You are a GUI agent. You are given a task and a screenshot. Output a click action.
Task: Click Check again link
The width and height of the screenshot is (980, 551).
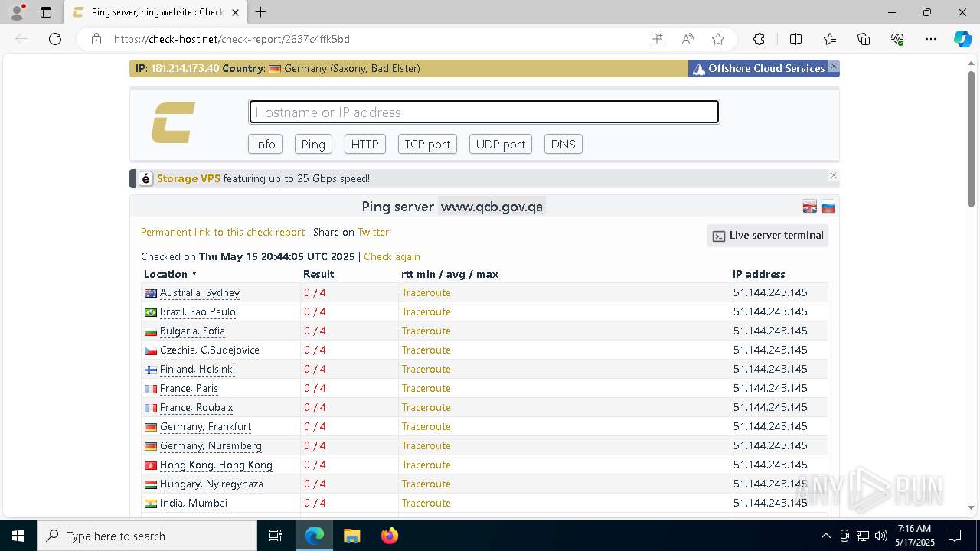point(392,256)
